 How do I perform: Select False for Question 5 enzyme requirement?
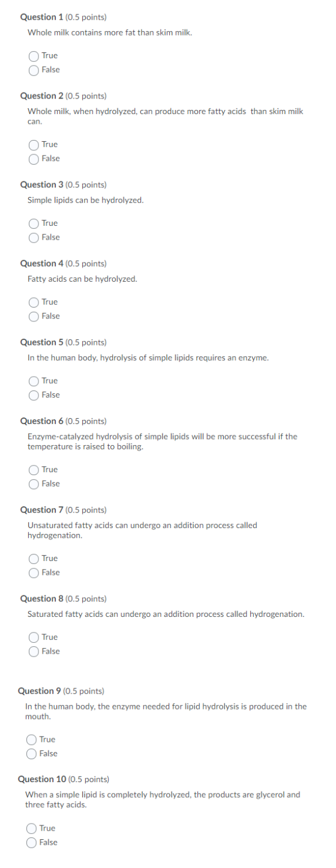pyautogui.click(x=34, y=395)
